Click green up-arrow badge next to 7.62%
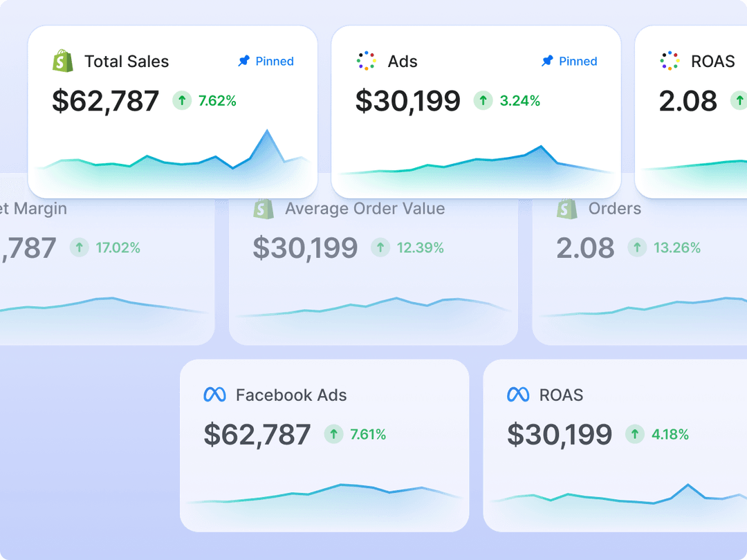Viewport: 747px width, 560px height. pos(182,100)
